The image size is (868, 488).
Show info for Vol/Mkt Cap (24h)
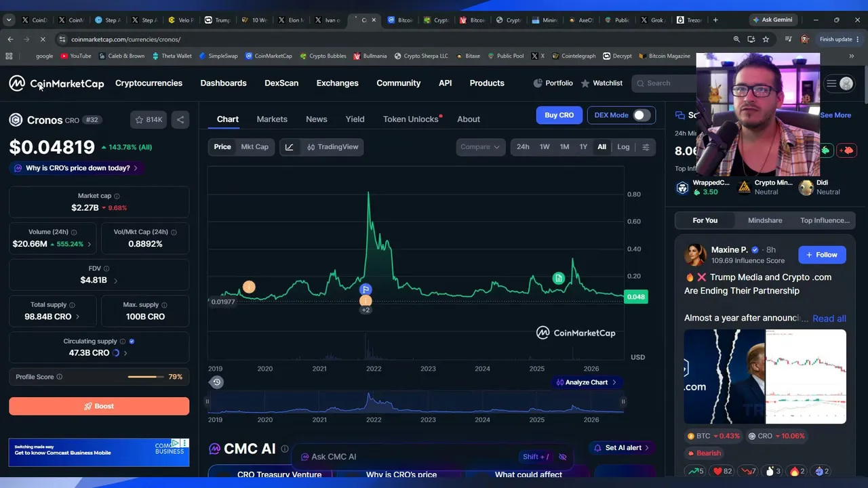click(x=174, y=232)
